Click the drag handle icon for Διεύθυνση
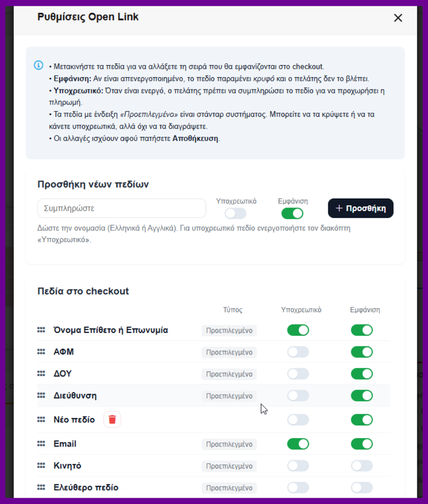This screenshot has height=504, width=428. [x=41, y=395]
